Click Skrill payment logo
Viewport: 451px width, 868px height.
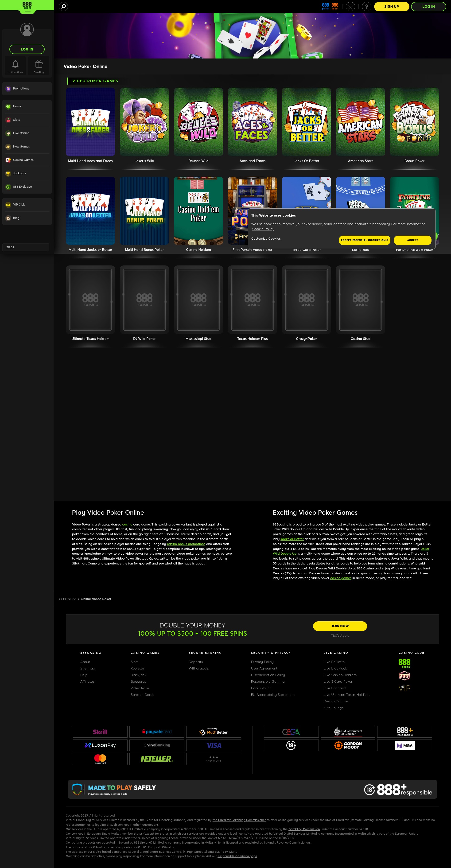(100, 732)
